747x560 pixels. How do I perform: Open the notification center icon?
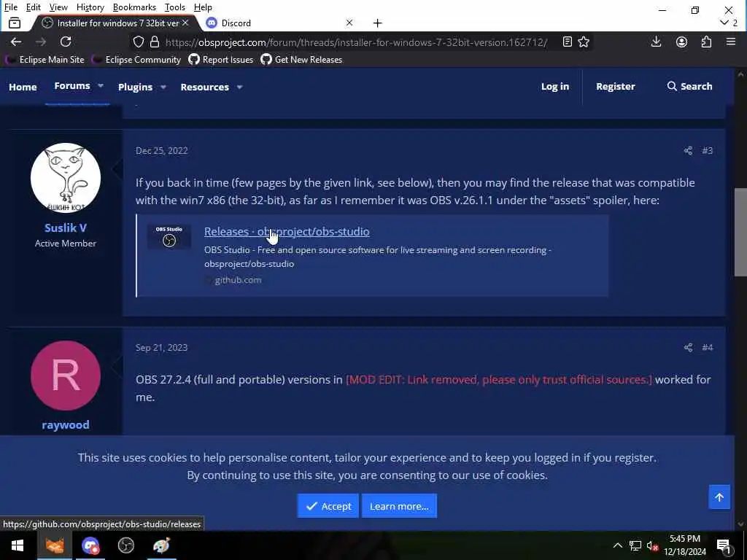(724, 546)
